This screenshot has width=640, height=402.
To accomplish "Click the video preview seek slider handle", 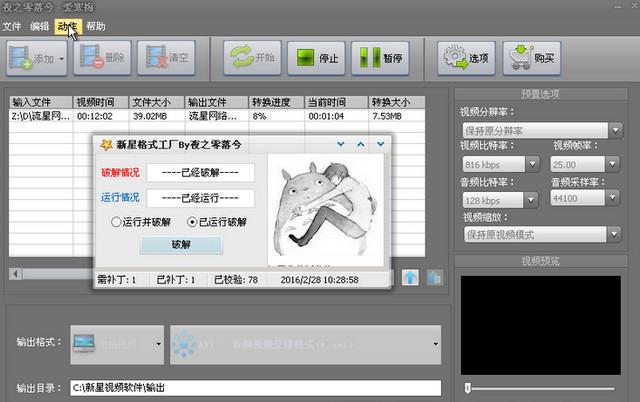I will (468, 388).
